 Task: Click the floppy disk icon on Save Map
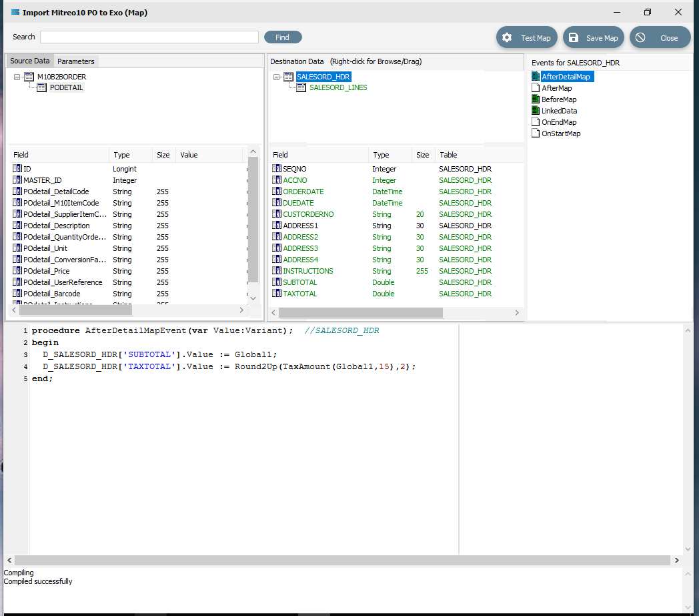coord(574,38)
